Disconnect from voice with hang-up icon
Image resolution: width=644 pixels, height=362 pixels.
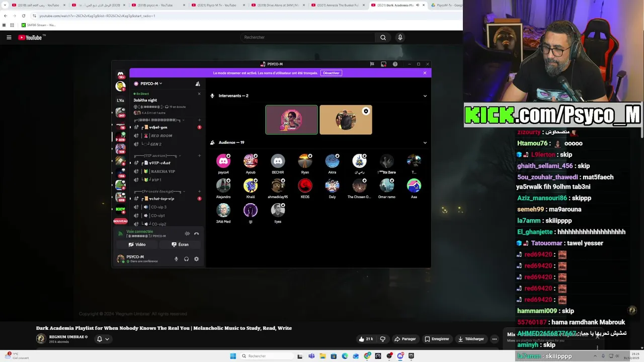coord(197,234)
